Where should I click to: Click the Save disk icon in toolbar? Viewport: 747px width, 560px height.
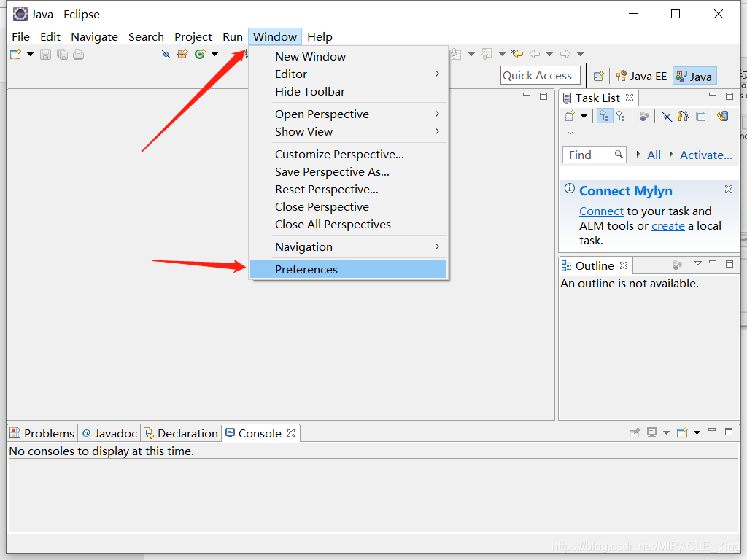point(45,54)
